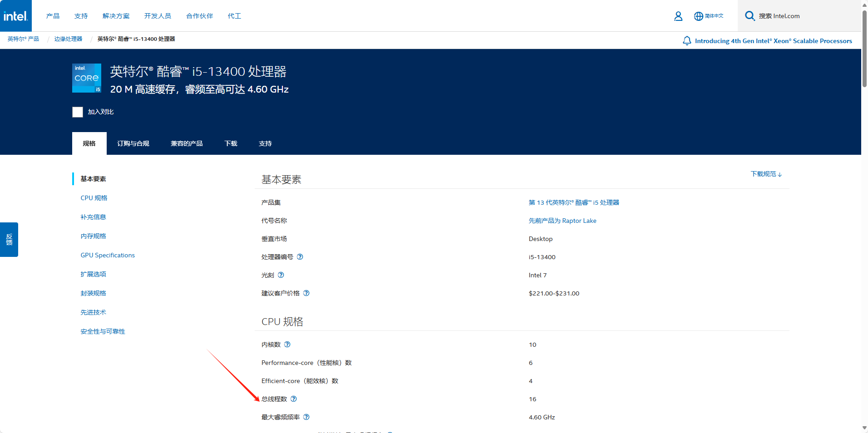Jump to CPU 规格 in sidebar
Screen dimensions: 868x433
[x=94, y=198]
